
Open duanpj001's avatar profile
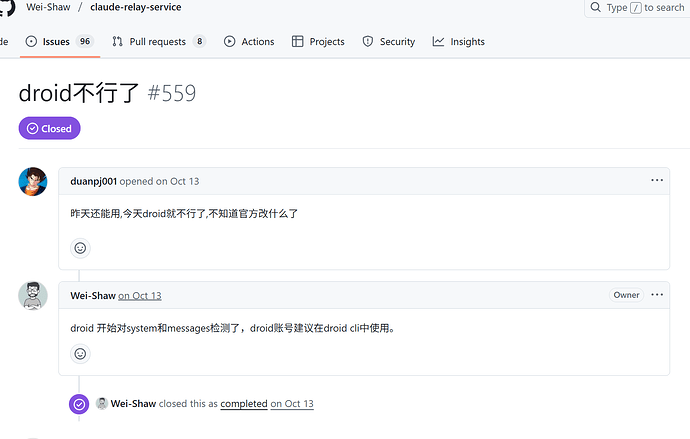pyautogui.click(x=33, y=181)
